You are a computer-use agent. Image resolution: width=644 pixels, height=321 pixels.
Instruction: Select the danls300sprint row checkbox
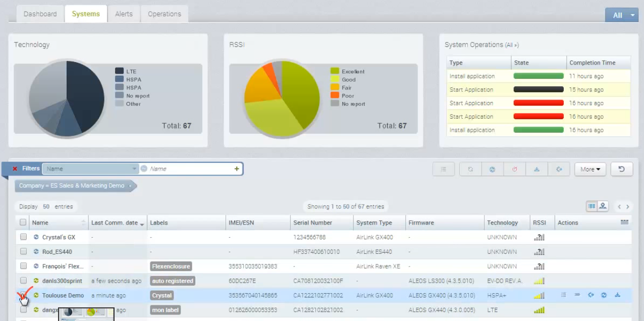click(23, 281)
